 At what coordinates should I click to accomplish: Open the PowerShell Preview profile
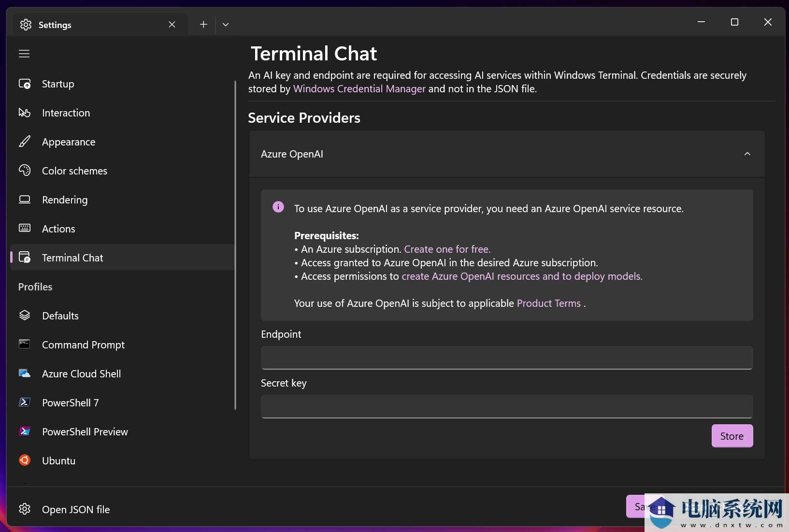pos(122,432)
